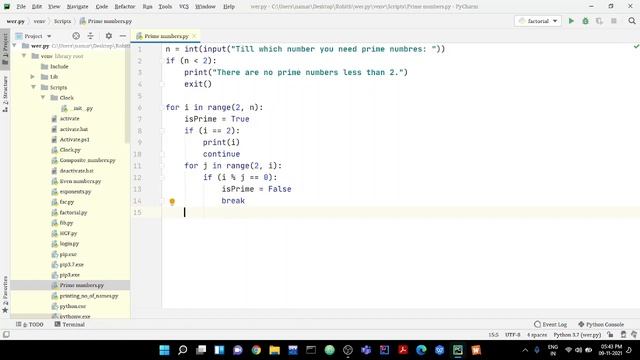This screenshot has height=360, width=640.
Task: Click the line-column position 15:5
Action: [493, 335]
